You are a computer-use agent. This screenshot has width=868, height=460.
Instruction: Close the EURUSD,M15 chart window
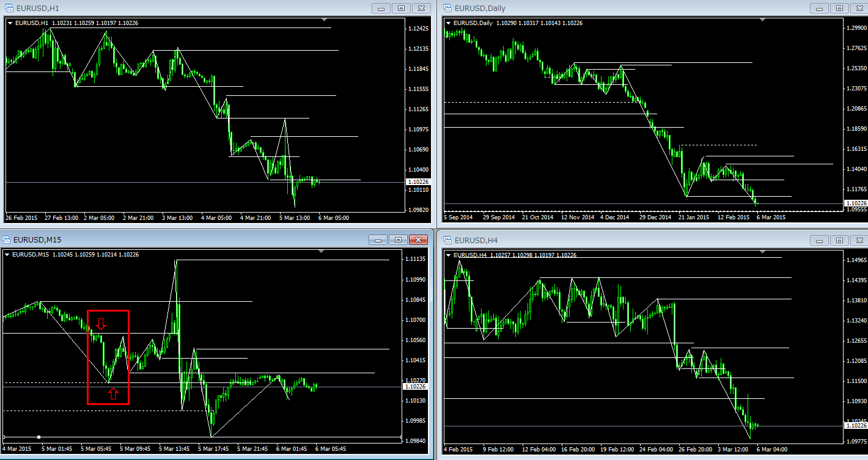[418, 239]
